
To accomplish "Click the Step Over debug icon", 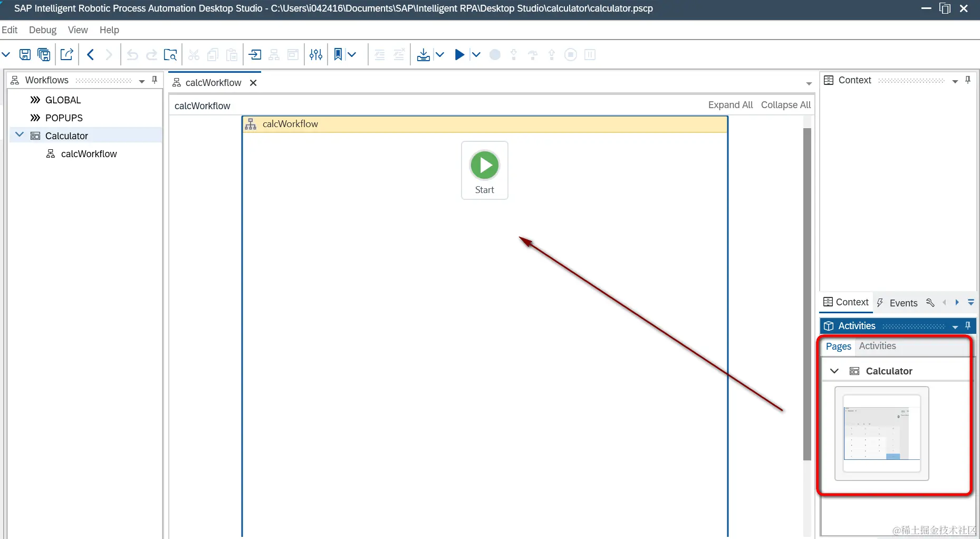I will [x=533, y=55].
